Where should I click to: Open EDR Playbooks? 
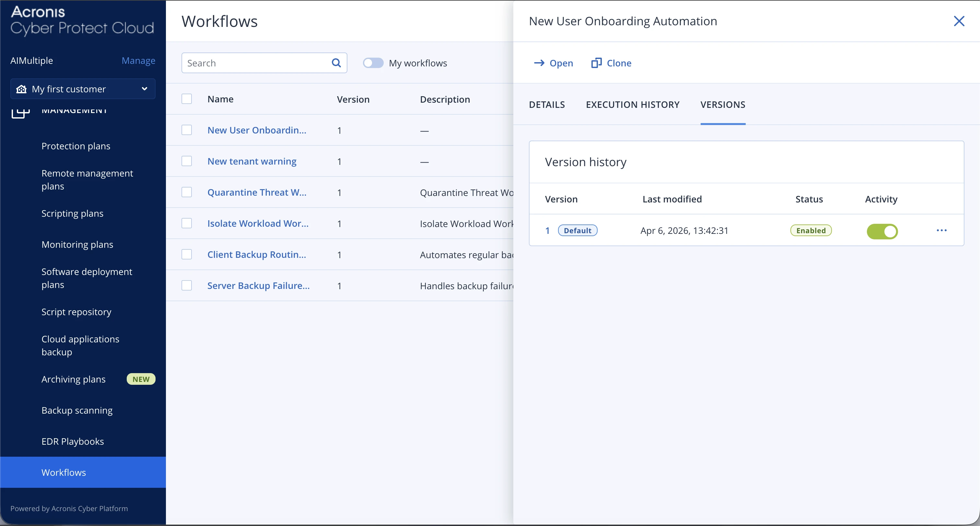pos(72,441)
